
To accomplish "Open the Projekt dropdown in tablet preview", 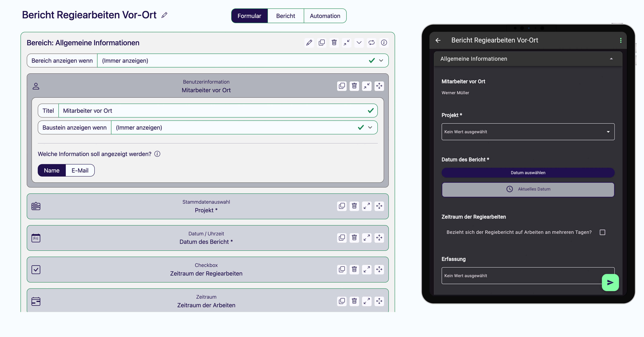I will click(528, 132).
